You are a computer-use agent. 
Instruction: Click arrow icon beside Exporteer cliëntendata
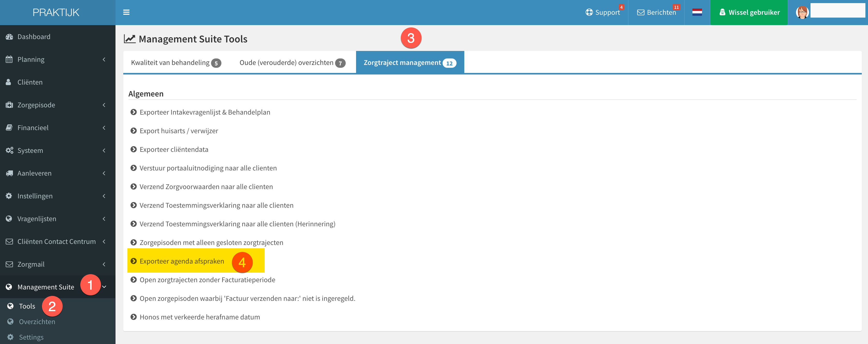[x=133, y=149]
